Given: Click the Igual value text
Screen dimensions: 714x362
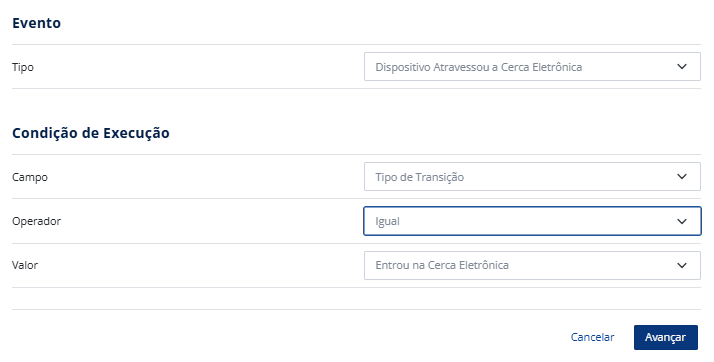Looking at the screenshot, I should click(388, 222).
